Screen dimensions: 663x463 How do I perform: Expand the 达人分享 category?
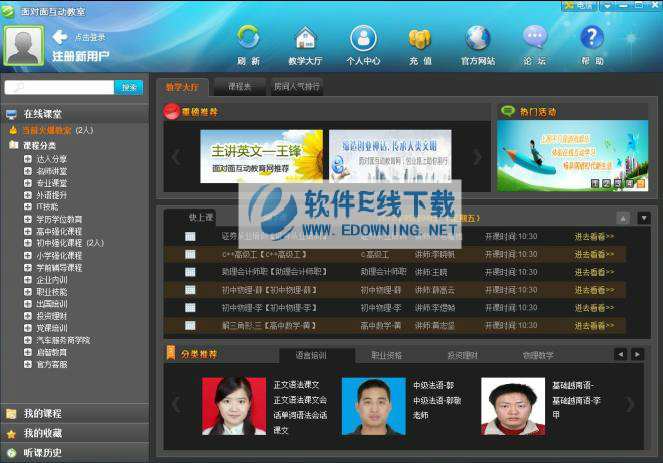(28, 158)
